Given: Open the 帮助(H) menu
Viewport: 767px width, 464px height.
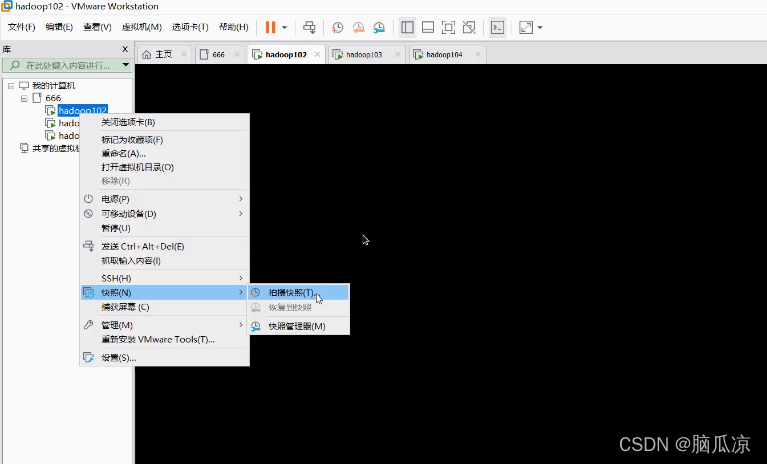Looking at the screenshot, I should (234, 27).
